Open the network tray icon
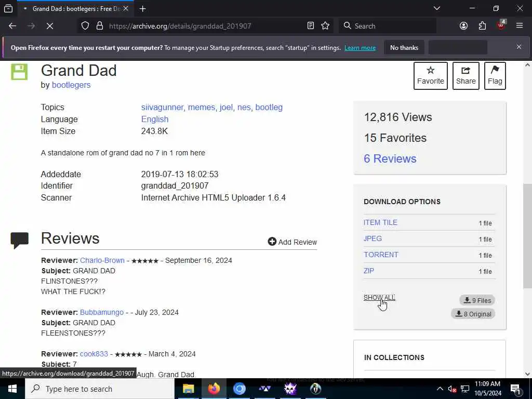 point(465,389)
